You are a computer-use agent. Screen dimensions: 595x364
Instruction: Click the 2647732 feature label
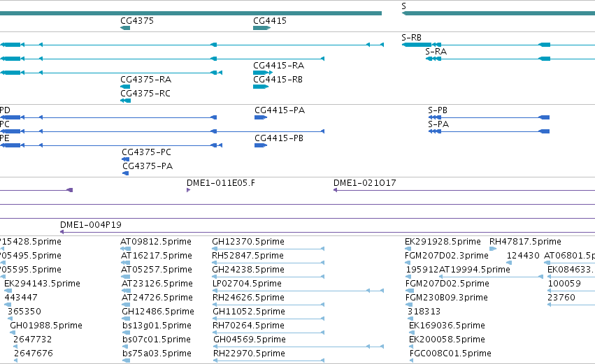pyautogui.click(x=33, y=340)
